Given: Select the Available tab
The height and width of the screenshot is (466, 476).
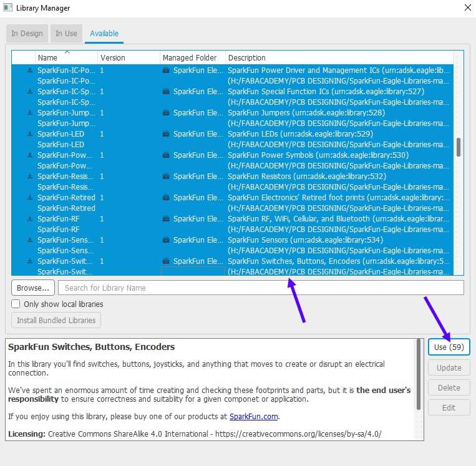Looking at the screenshot, I should pos(104,34).
